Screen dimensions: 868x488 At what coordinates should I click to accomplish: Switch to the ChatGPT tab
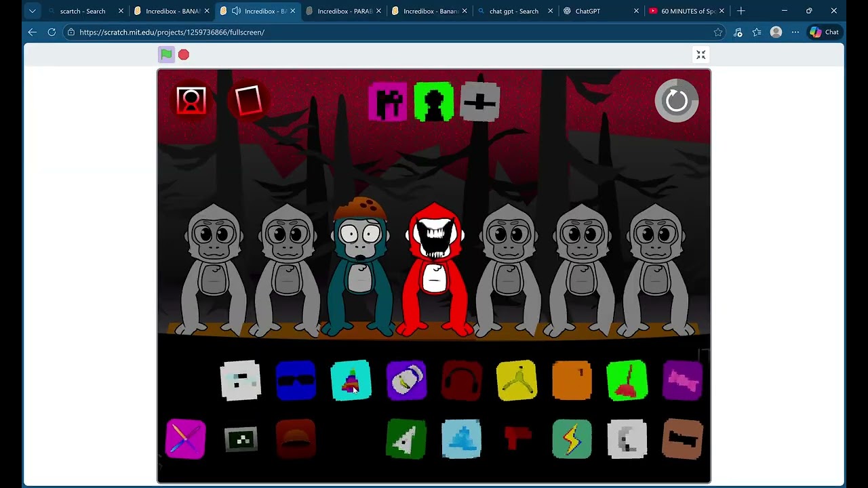(588, 11)
